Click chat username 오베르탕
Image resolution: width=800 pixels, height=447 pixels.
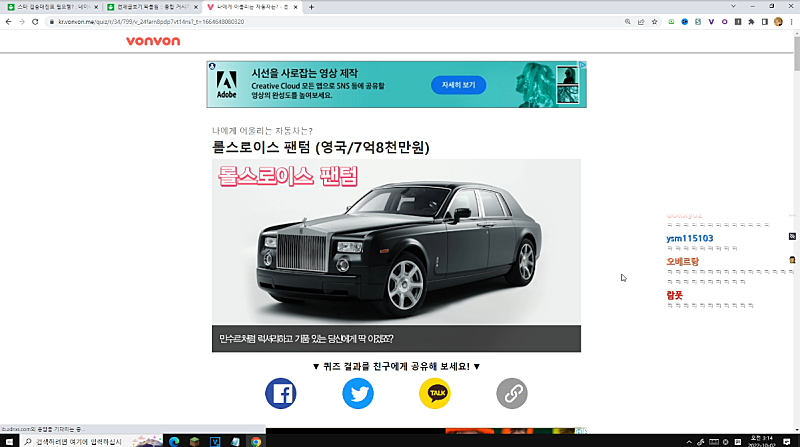click(x=682, y=261)
